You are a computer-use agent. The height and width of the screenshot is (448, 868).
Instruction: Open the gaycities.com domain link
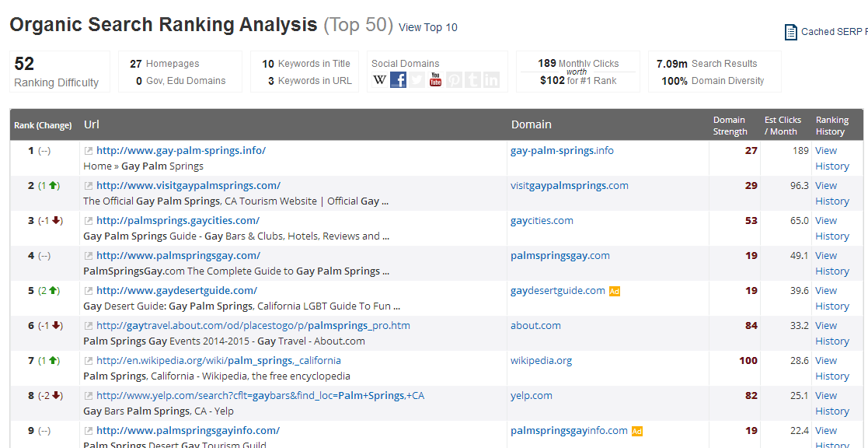click(542, 220)
